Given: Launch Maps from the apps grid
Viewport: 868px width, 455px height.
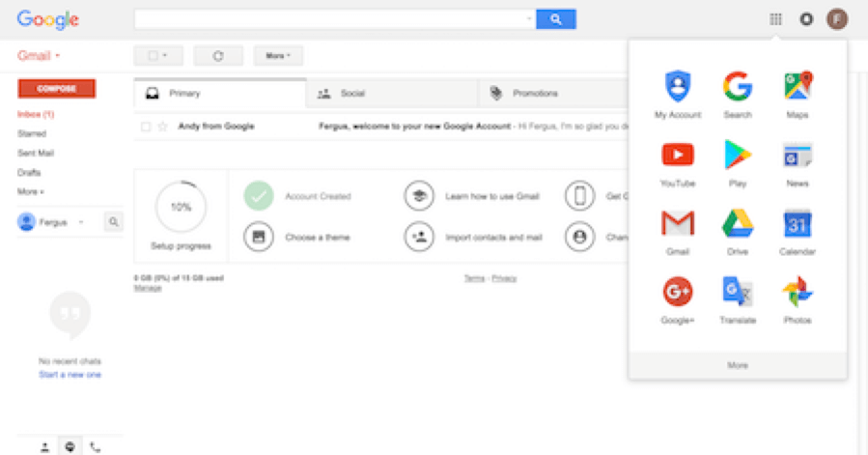Looking at the screenshot, I should (x=798, y=86).
